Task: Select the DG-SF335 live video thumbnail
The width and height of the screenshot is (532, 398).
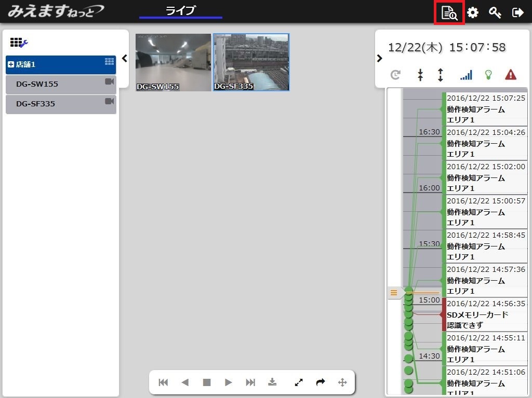Action: click(x=251, y=62)
